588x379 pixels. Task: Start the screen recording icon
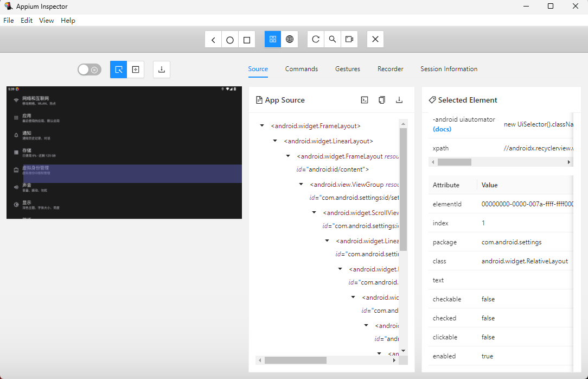[x=349, y=39]
